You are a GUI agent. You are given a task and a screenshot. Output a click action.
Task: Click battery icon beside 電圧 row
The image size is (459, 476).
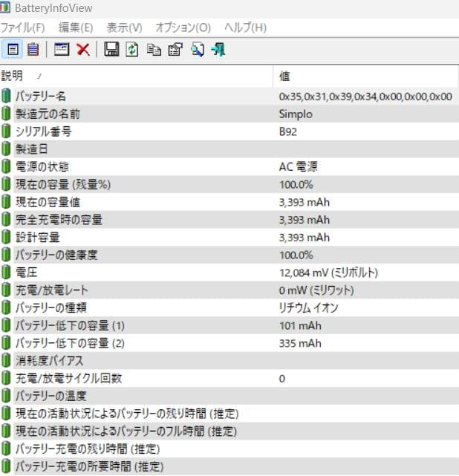pyautogui.click(x=6, y=273)
